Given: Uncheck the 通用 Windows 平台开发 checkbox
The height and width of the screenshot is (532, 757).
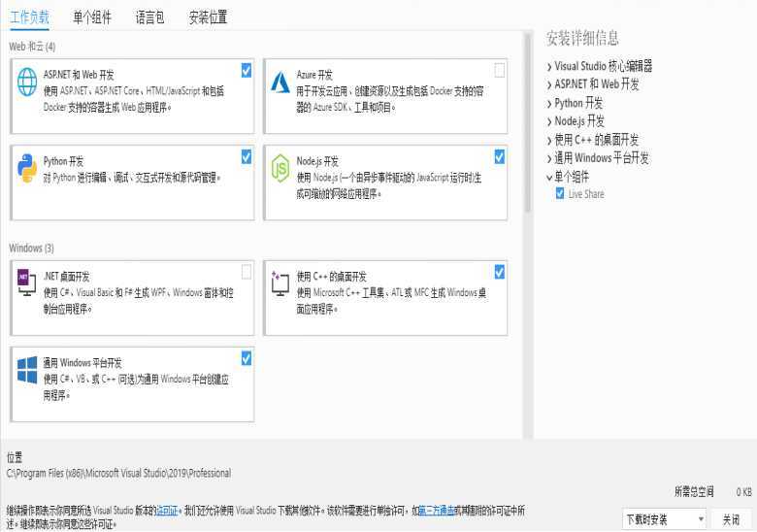Looking at the screenshot, I should point(247,358).
